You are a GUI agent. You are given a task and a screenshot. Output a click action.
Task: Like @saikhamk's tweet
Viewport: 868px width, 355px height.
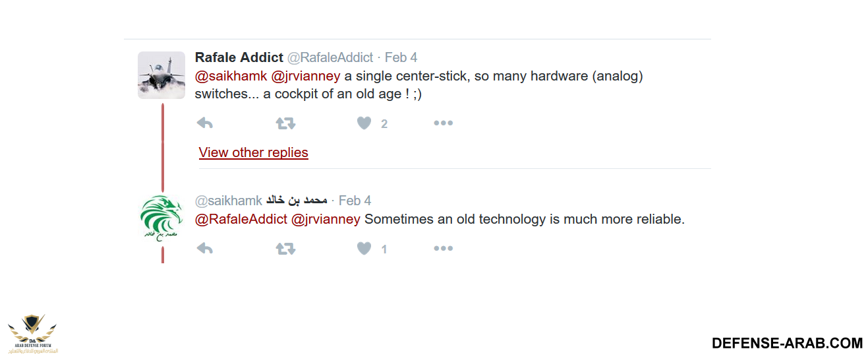(x=364, y=249)
